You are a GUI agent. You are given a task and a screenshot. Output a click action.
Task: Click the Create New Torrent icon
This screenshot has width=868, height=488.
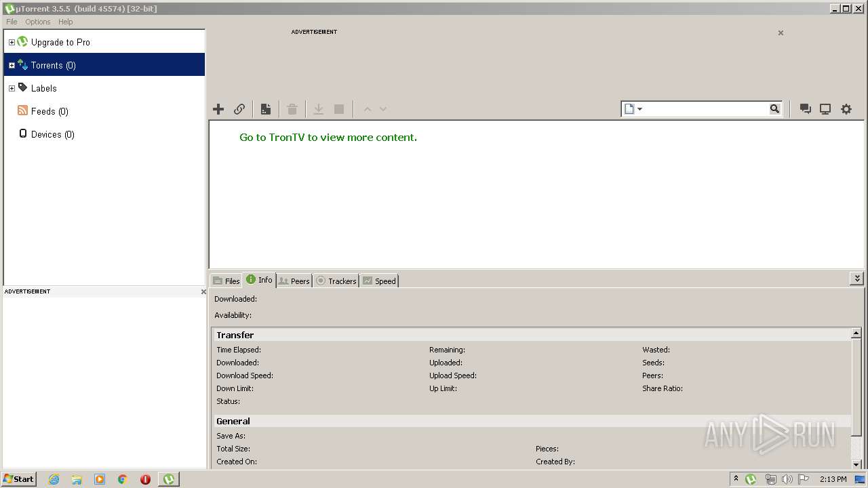(266, 109)
